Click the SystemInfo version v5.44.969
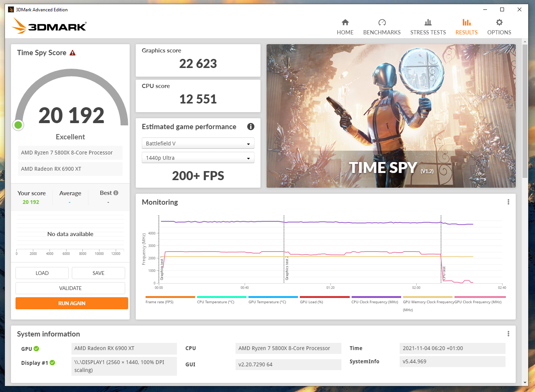This screenshot has width=535, height=392. [x=452, y=361]
